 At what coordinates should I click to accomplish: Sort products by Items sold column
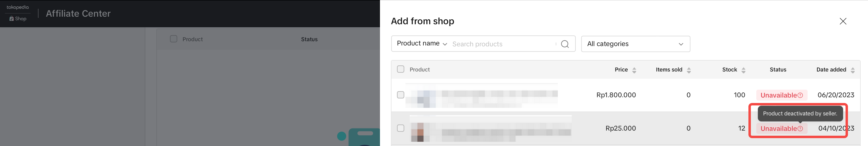[x=689, y=70]
